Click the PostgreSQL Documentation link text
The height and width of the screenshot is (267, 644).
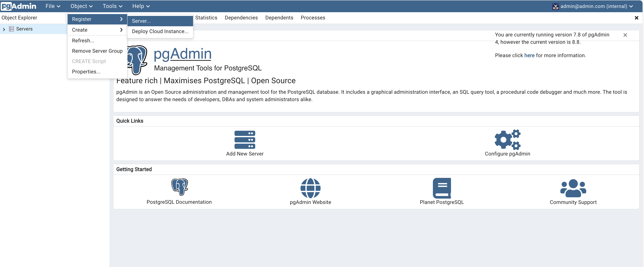click(x=179, y=202)
